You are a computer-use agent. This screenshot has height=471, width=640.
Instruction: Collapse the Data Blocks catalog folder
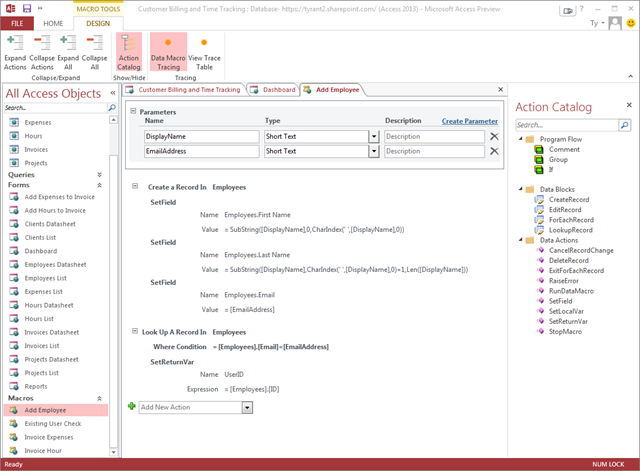[520, 189]
